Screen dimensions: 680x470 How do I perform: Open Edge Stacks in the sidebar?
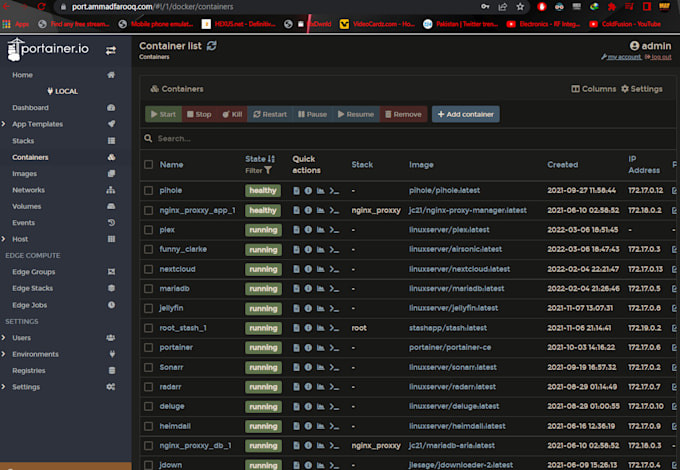pyautogui.click(x=33, y=288)
